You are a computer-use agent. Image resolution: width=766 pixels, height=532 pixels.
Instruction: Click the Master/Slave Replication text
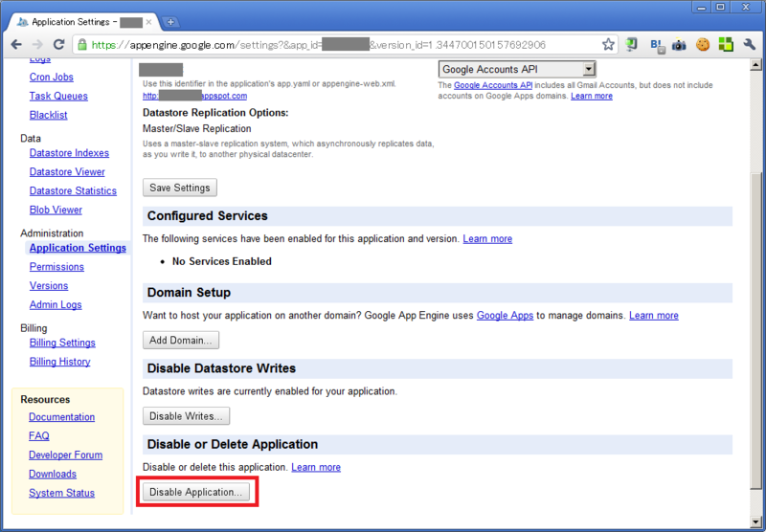point(197,129)
